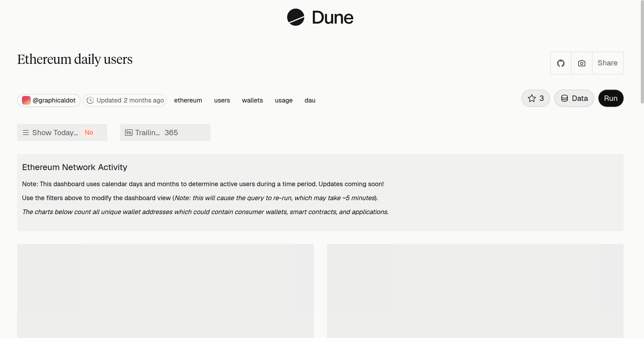Open the Data button
Image resolution: width=644 pixels, height=338 pixels.
click(x=574, y=98)
